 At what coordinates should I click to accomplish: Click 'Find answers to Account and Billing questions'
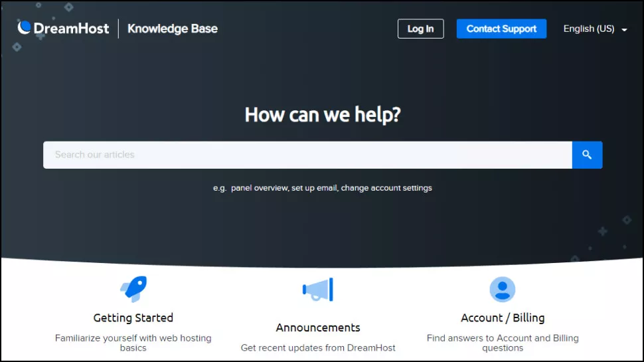pyautogui.click(x=503, y=343)
